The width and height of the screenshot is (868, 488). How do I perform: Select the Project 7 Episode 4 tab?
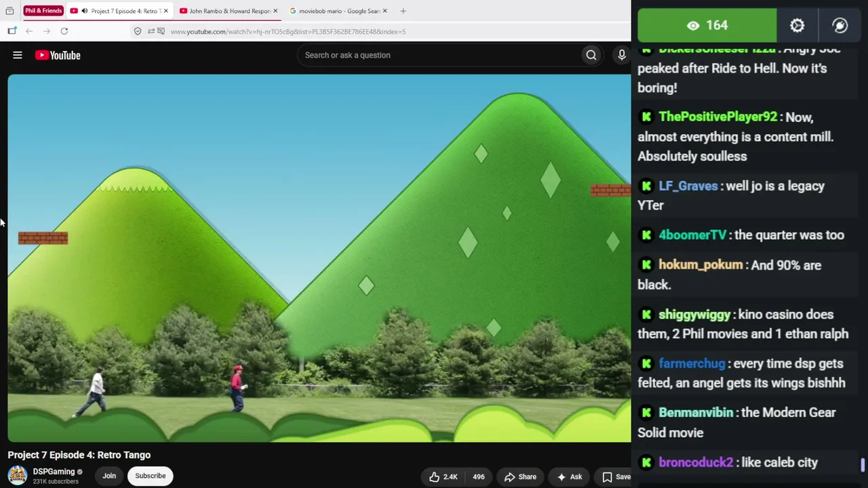119,11
